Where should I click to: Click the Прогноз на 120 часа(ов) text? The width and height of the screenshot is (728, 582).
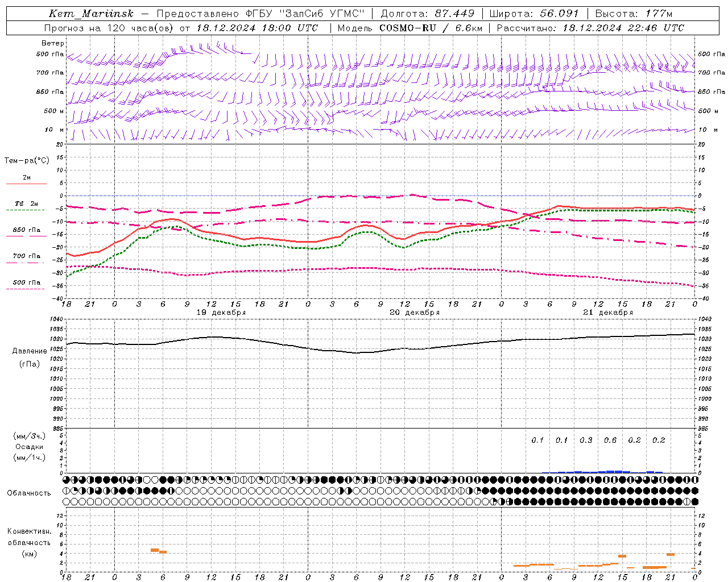110,28
